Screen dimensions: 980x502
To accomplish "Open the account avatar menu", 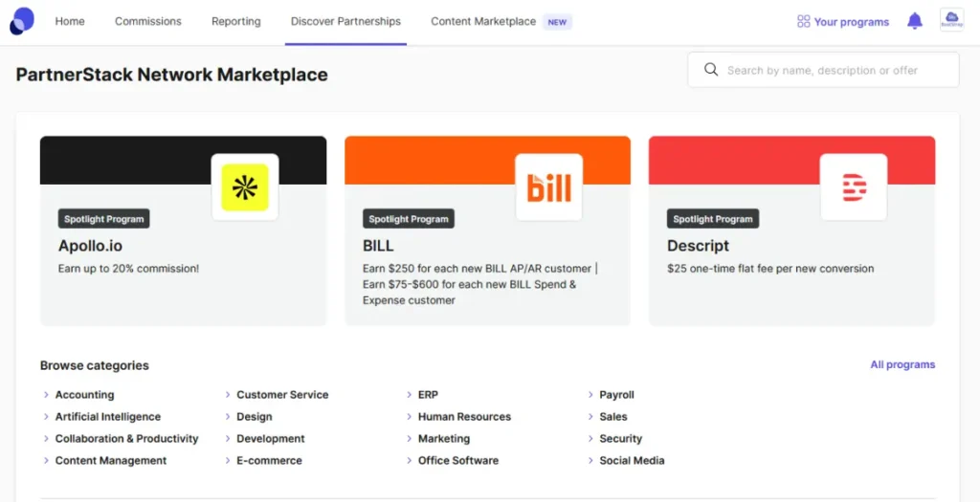I will coord(952,20).
